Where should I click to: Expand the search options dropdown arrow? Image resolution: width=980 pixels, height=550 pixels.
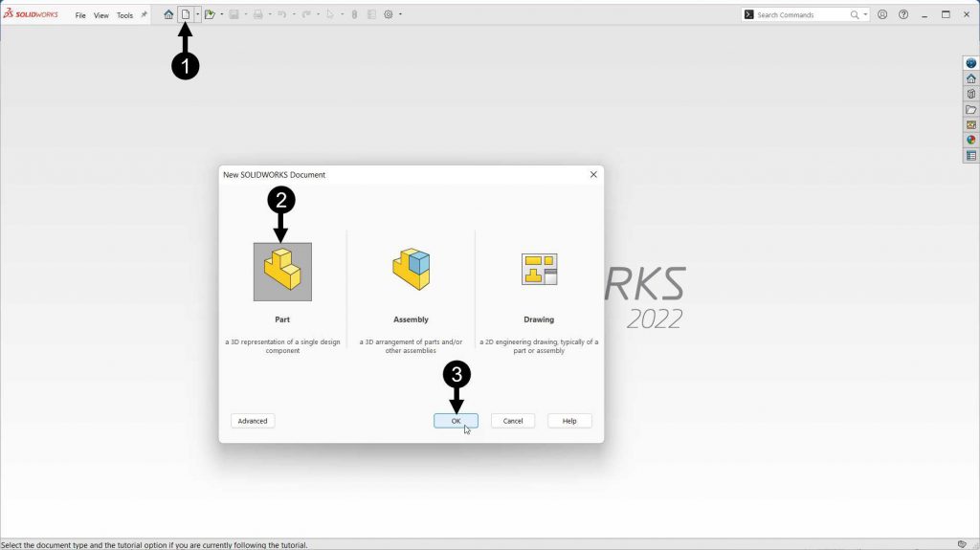(x=865, y=14)
